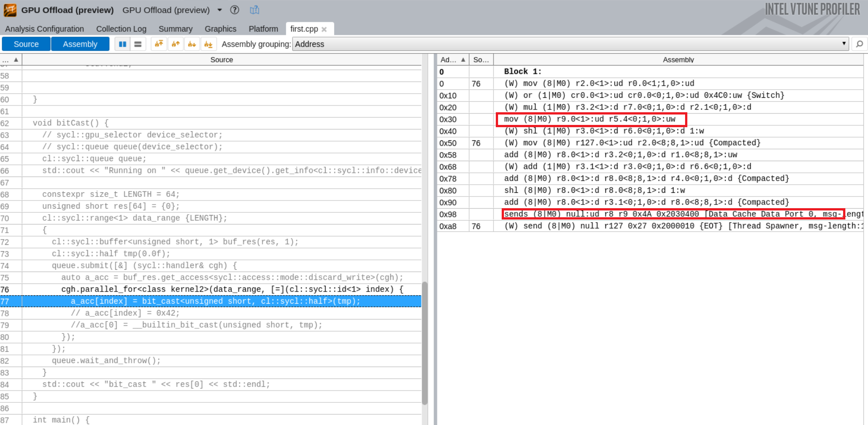This screenshot has width=868, height=425.
Task: Open the Platform tab
Action: (263, 29)
